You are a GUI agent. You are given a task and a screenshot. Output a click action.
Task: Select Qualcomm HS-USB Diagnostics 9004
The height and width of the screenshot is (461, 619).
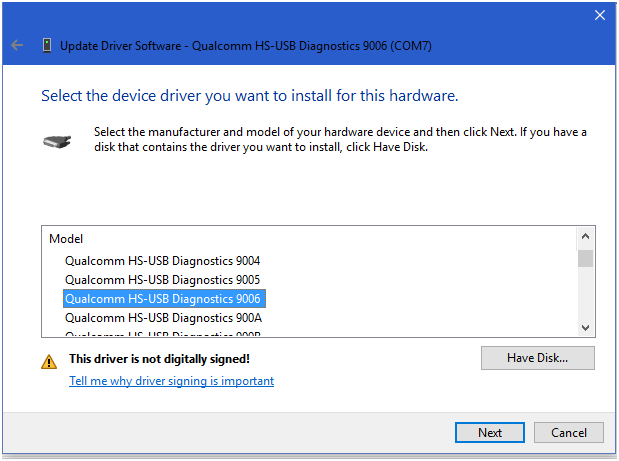click(162, 261)
